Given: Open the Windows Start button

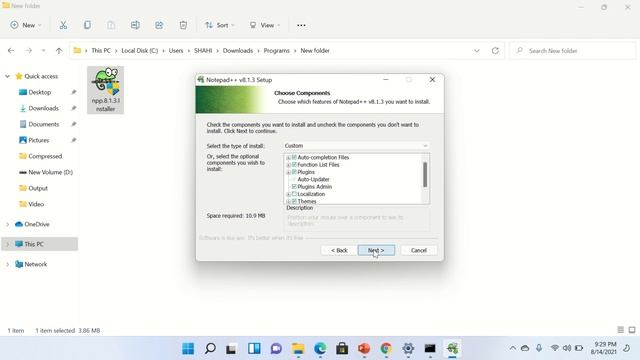Looking at the screenshot, I should coord(188,348).
